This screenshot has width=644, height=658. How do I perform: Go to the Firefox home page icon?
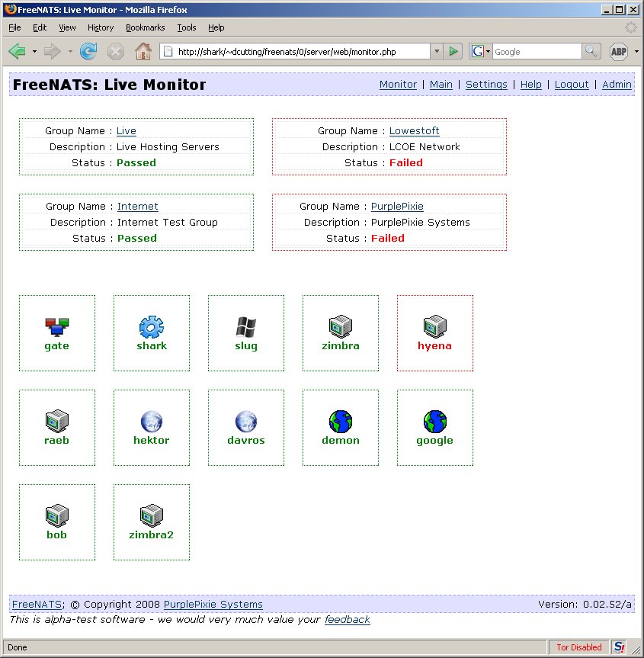tap(143, 52)
